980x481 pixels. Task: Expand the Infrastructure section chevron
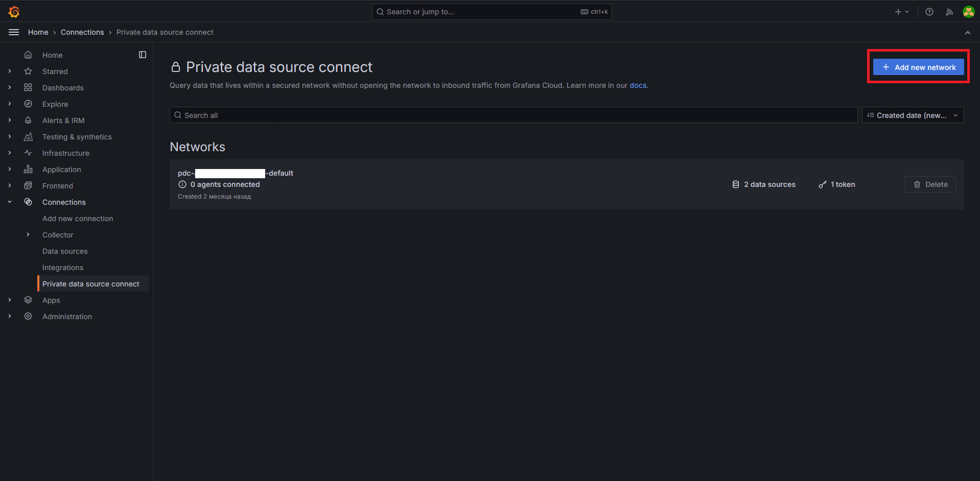click(10, 153)
